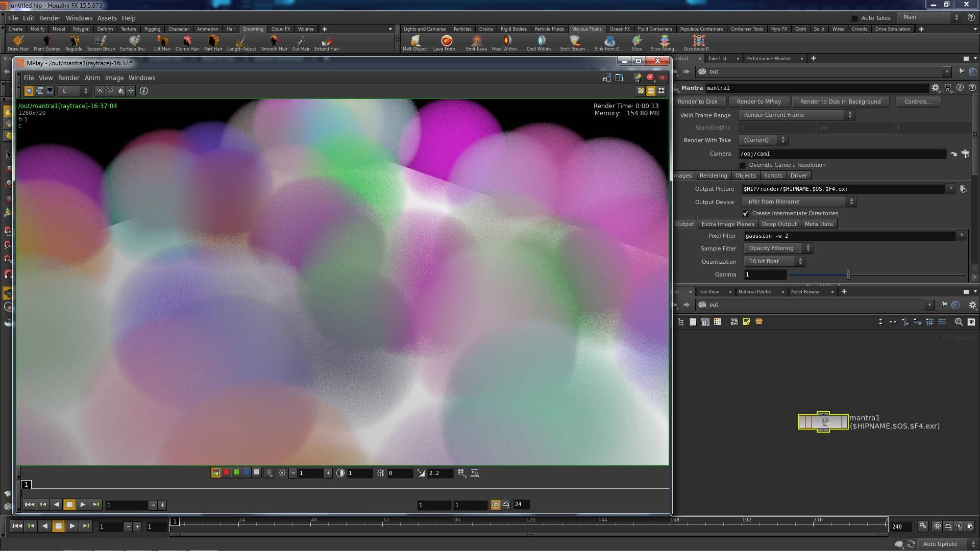Viewport: 980px width, 551px height.
Task: Jump to first frame on main timeline
Action: pos(17,526)
